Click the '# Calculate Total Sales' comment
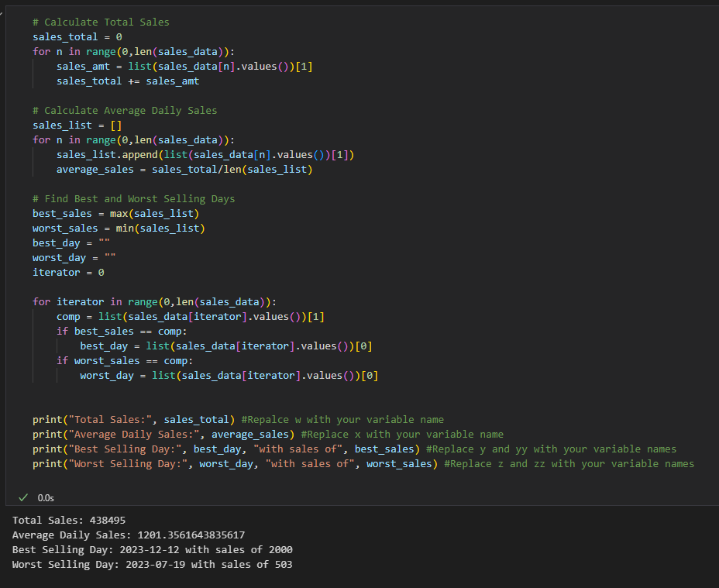Viewport: 719px width, 588px height. pos(101,22)
